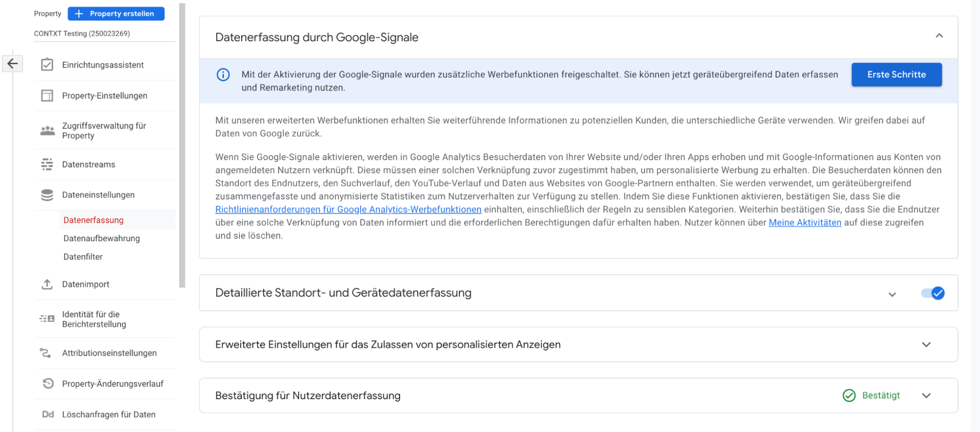This screenshot has width=980, height=432.
Task: Click the Bestätigt status label
Action: coord(881,395)
